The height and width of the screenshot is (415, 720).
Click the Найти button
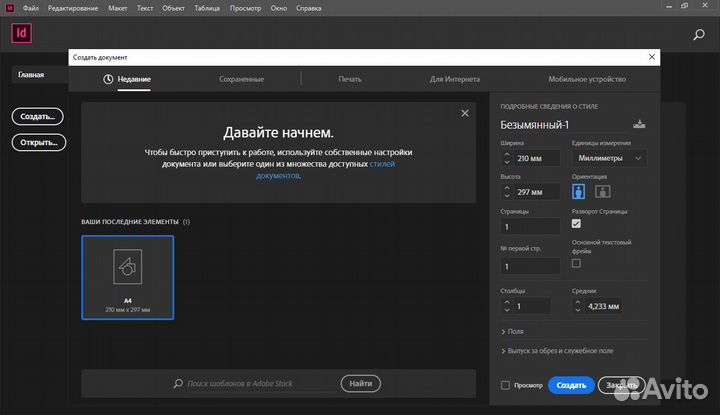(360, 383)
